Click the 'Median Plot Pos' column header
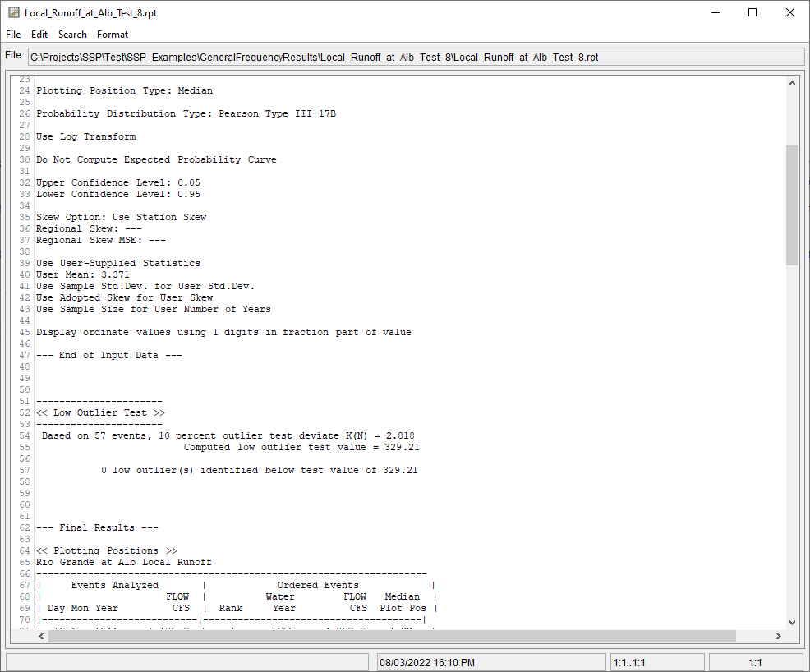Screen dimensions: 810x672 [403, 603]
